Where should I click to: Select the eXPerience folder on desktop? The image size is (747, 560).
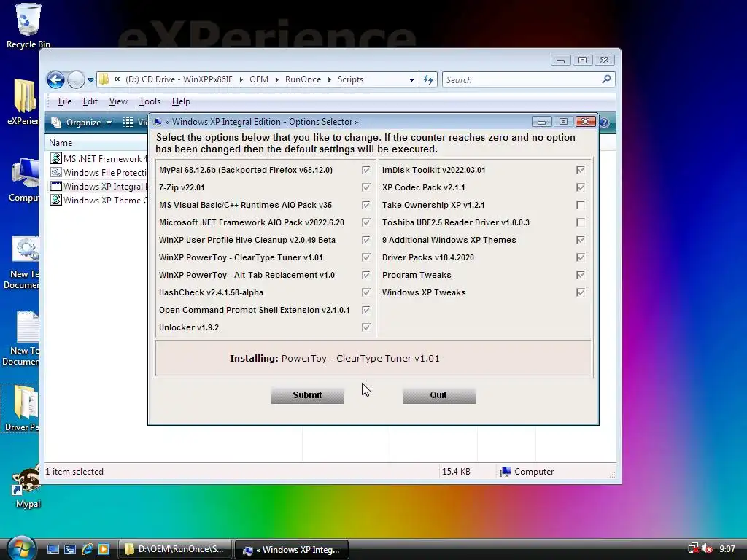(x=24, y=97)
